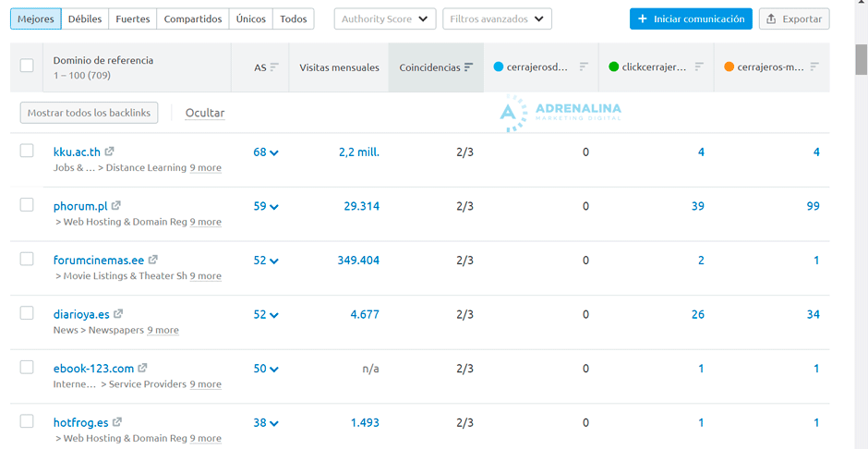Click 349.404 visits for forumcinemas.ee
Screen dimensions: 868x449
358,261
